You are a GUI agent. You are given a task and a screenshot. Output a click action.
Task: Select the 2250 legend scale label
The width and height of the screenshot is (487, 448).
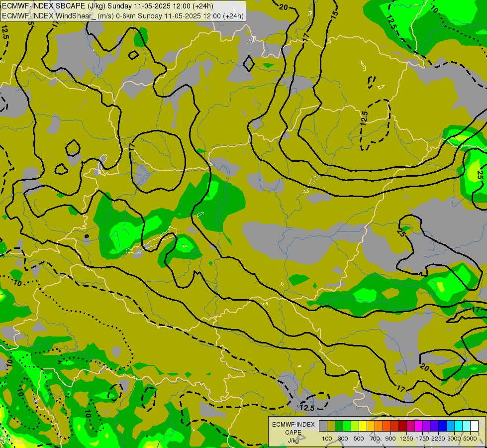pyautogui.click(x=438, y=439)
